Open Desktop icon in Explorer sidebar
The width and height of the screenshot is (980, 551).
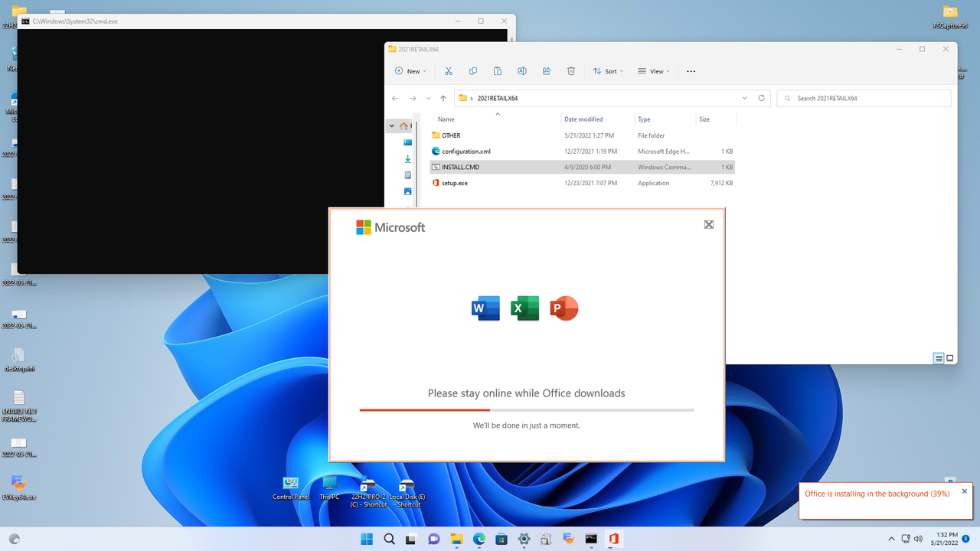[408, 142]
